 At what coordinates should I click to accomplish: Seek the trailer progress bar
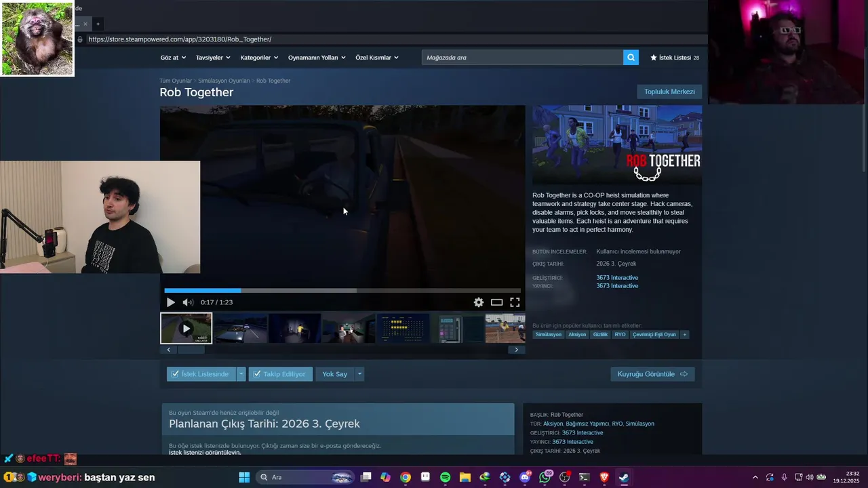[x=342, y=291]
